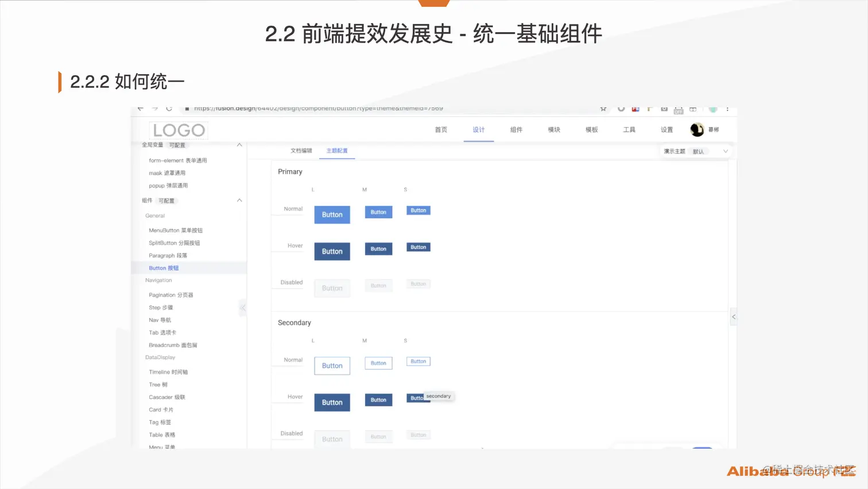Click the Secondary section heading
The image size is (868, 489).
pos(294,323)
